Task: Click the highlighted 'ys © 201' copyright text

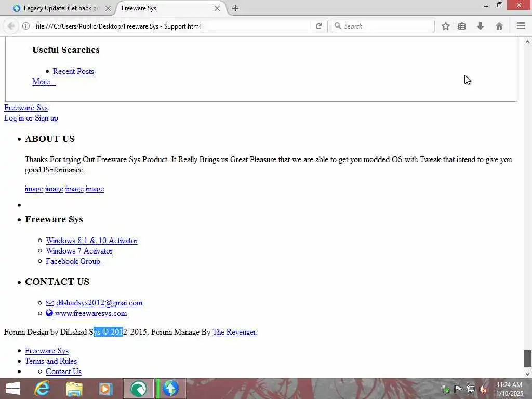Action: click(x=108, y=332)
